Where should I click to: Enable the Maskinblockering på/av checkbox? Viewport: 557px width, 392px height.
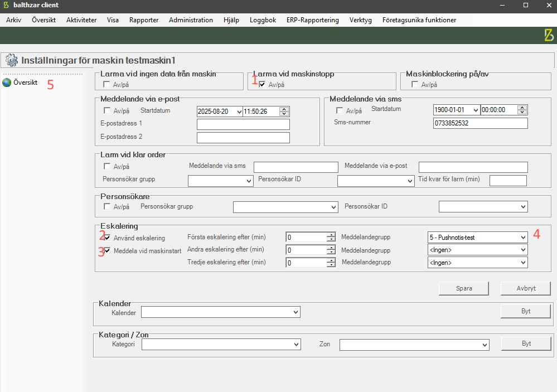click(x=414, y=85)
